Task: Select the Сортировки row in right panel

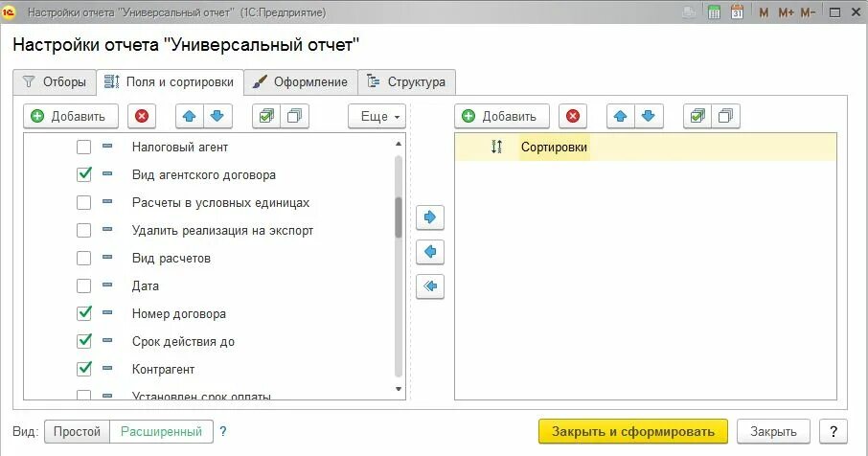Action: coord(646,148)
